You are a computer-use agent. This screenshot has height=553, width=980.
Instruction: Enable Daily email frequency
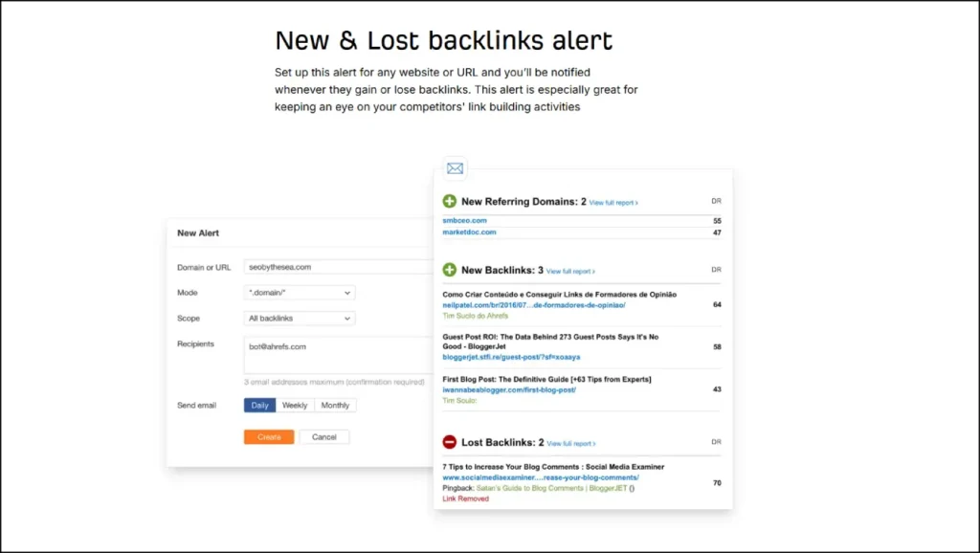point(258,405)
